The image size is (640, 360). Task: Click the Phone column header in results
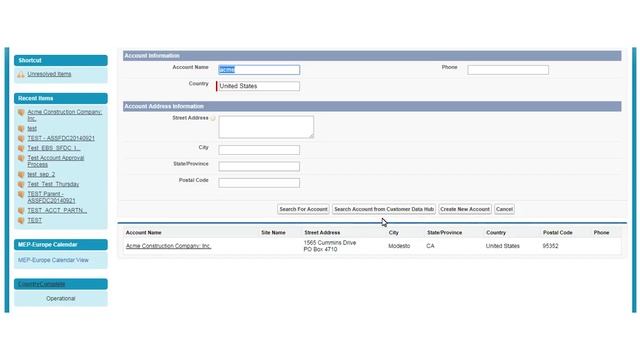tap(601, 233)
